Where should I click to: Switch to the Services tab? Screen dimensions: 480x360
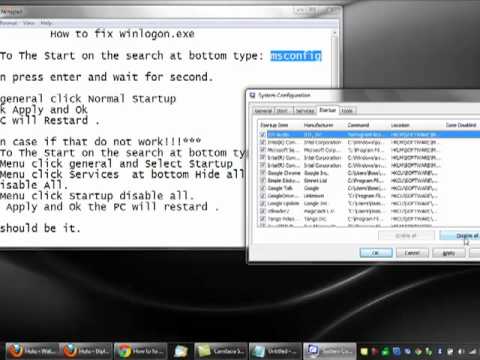[305, 110]
